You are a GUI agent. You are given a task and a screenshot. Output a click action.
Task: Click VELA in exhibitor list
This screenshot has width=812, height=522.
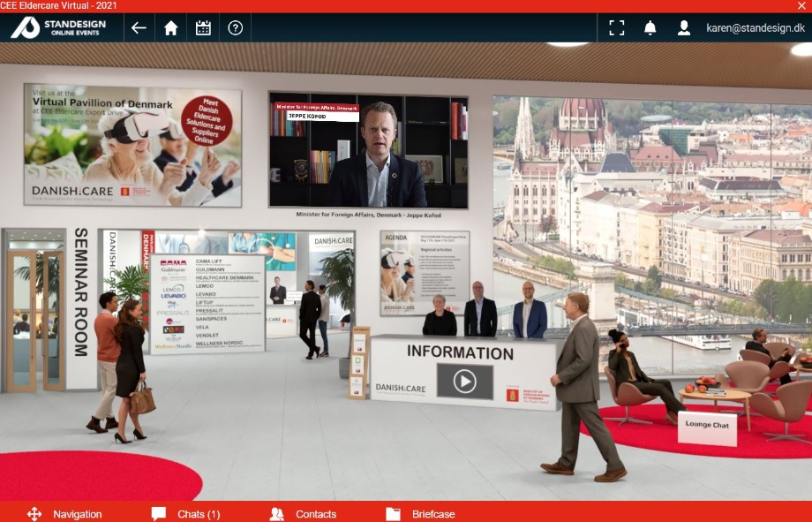tap(202, 327)
